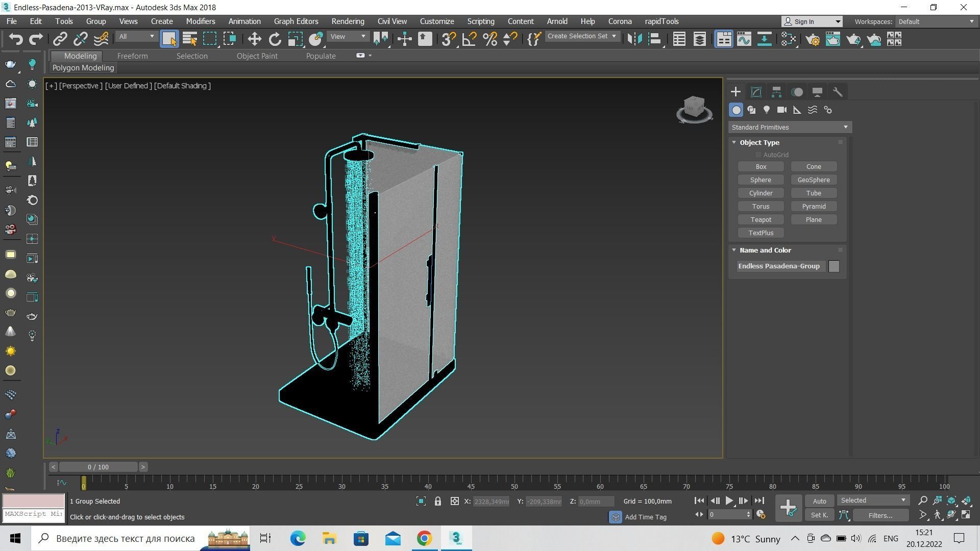The width and height of the screenshot is (980, 551).
Task: Open the Standard Primitives dropdown
Action: pos(789,127)
